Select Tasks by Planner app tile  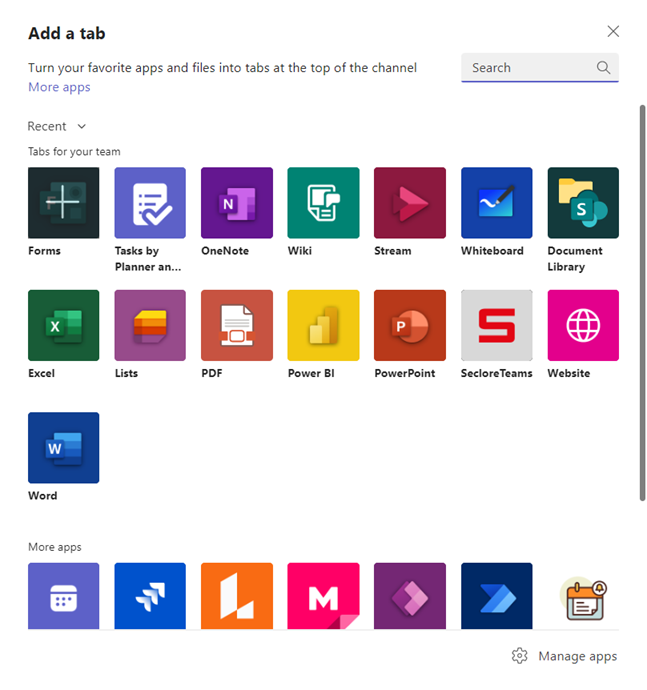150,202
